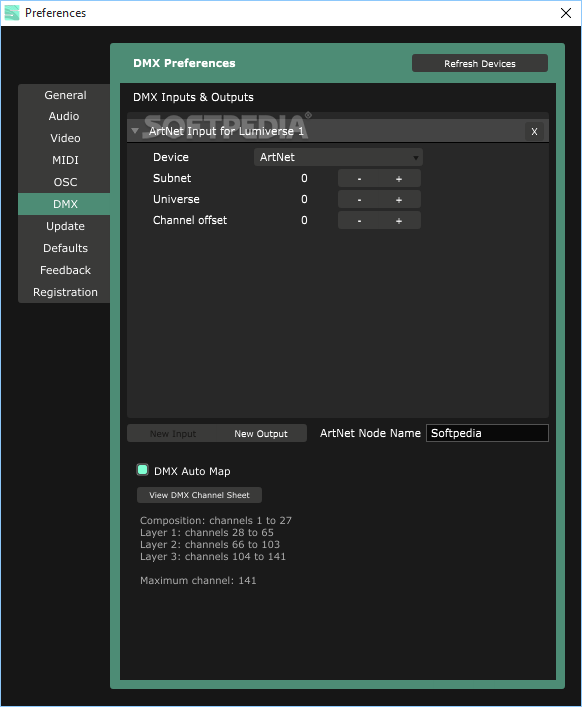Click the Resolume icon in the title bar

(x=12, y=13)
